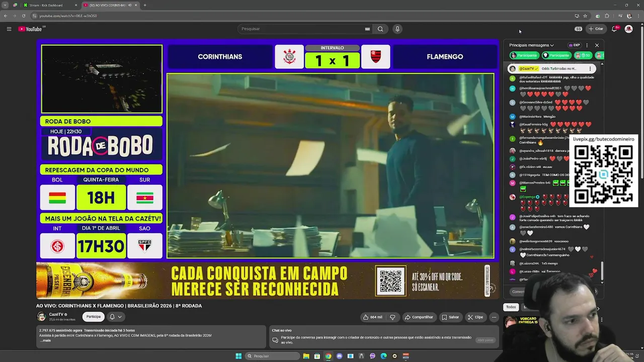Open File Explorer from taskbar
This screenshot has height=362, width=644.
(x=306, y=356)
